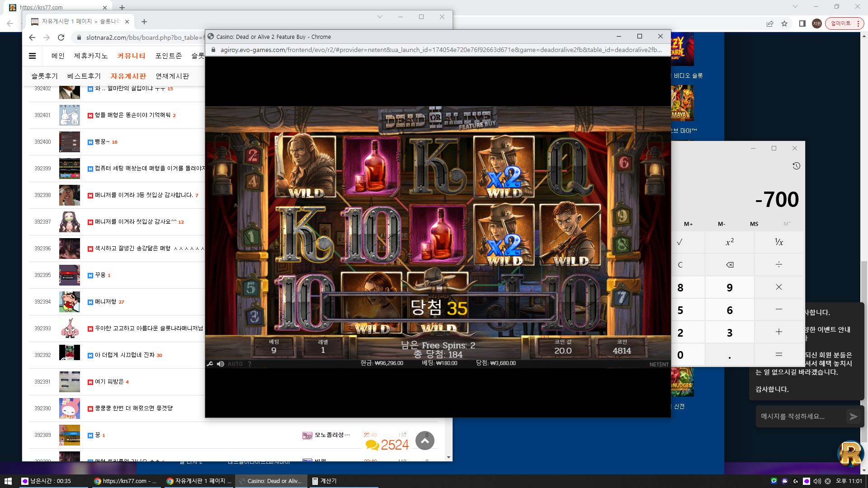Open the post titled 매니저형

(x=105, y=302)
